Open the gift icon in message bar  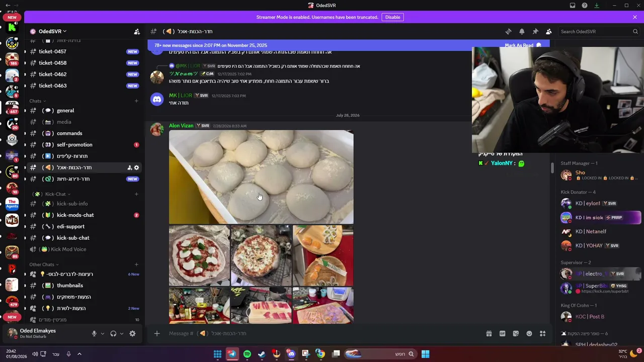click(489, 333)
